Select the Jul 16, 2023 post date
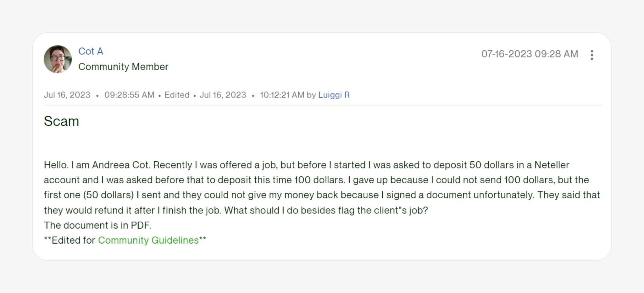The height and width of the screenshot is (293, 644). pos(67,95)
